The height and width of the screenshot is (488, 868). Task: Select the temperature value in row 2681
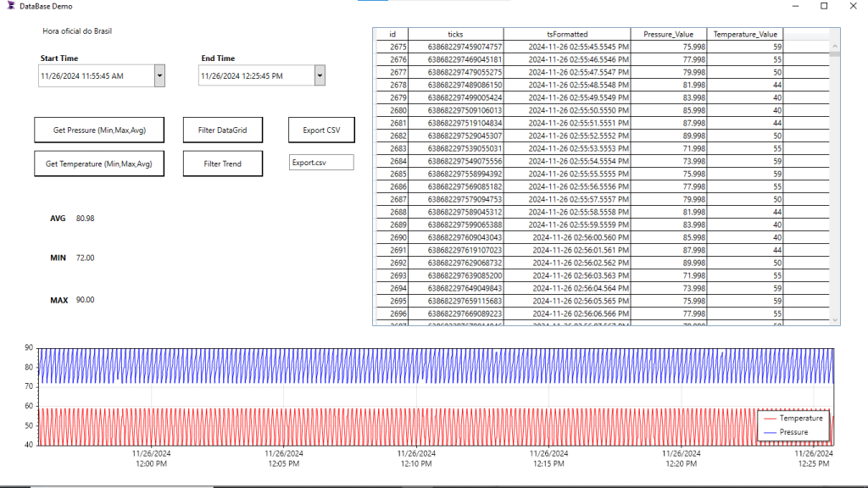click(x=745, y=124)
